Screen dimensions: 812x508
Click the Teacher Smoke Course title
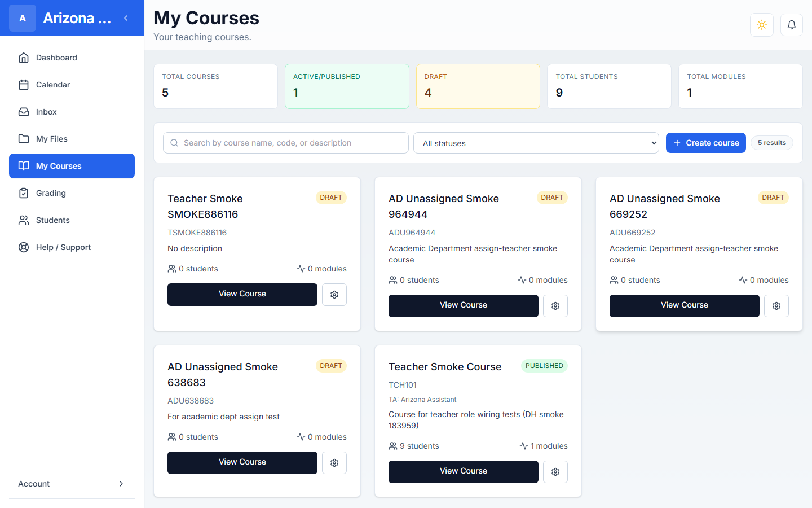(445, 367)
